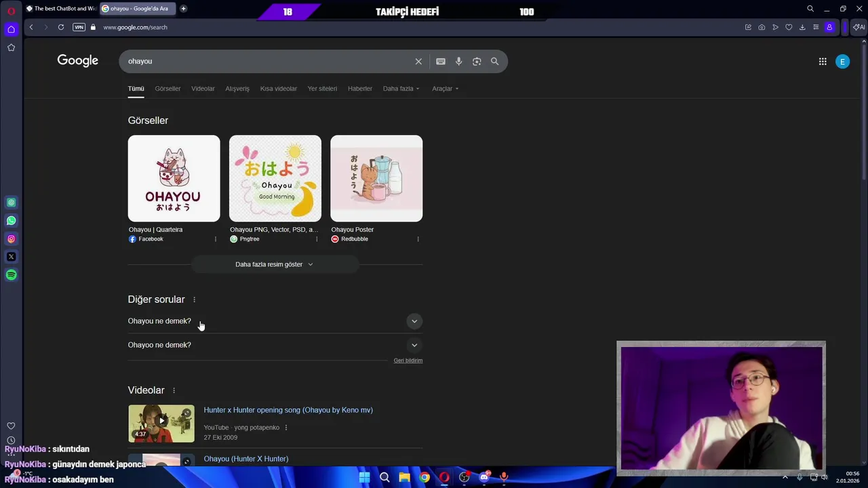Viewport: 868px width, 488px height.
Task: Click the Opera sidebar home icon
Action: tap(11, 29)
